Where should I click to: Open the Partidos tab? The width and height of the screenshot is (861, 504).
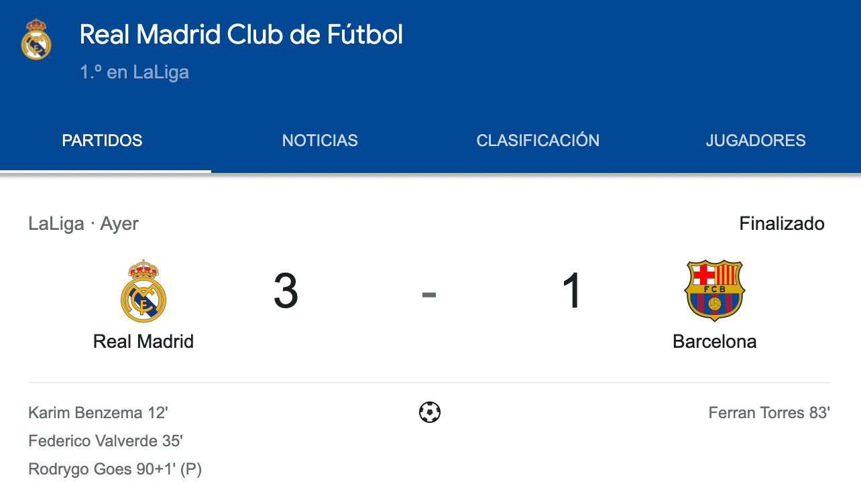[x=102, y=141]
